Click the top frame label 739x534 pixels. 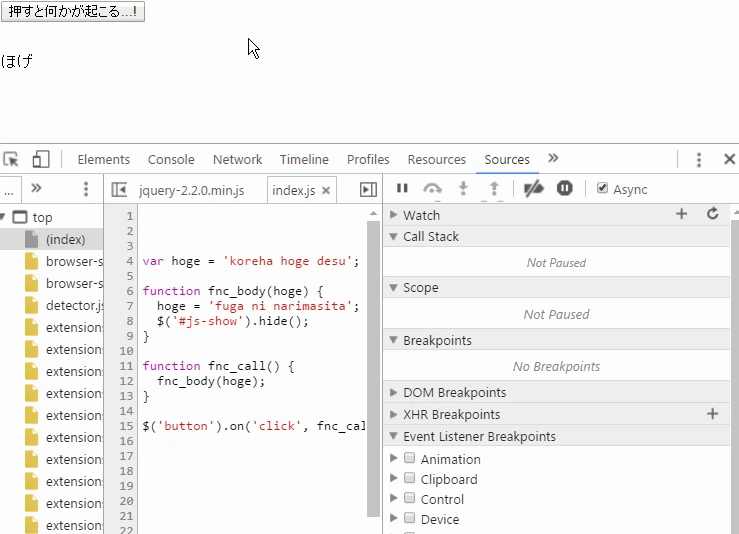tap(42, 218)
